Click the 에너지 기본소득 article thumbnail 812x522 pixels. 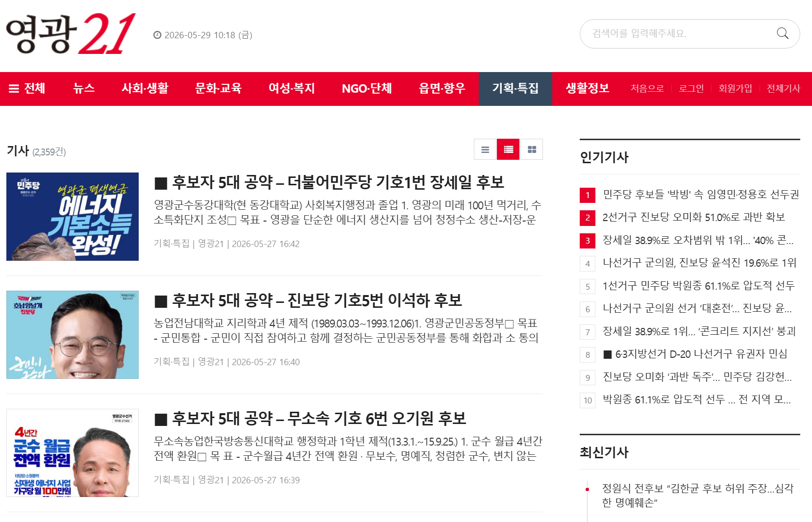click(73, 217)
